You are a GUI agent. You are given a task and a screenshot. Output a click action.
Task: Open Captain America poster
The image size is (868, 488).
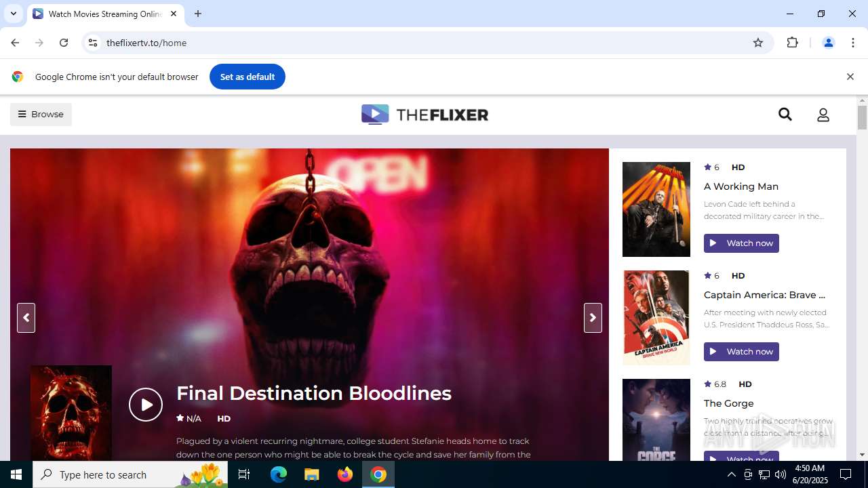coord(656,318)
